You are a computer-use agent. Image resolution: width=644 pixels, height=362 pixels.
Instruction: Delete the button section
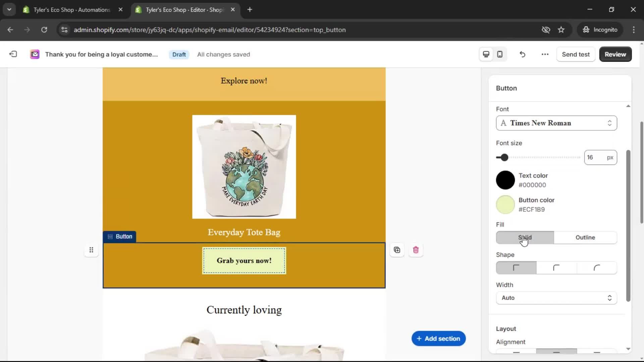coord(416,250)
